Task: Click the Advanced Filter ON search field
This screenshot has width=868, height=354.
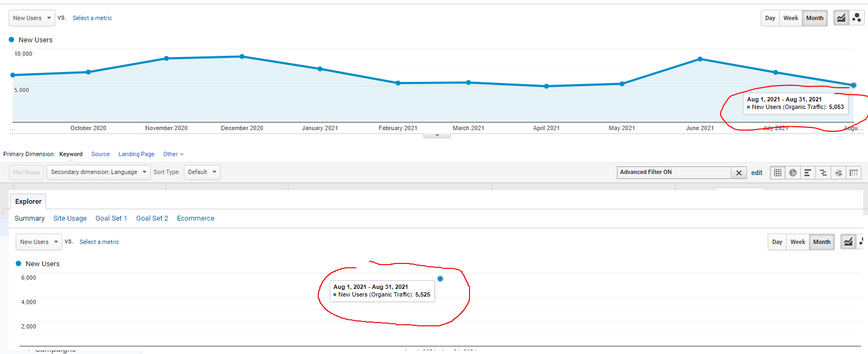Action: point(674,172)
